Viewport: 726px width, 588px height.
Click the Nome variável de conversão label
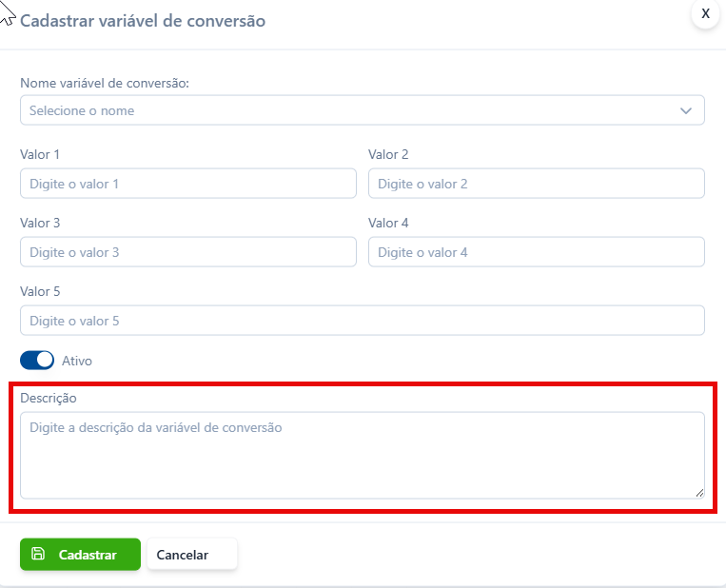click(105, 83)
